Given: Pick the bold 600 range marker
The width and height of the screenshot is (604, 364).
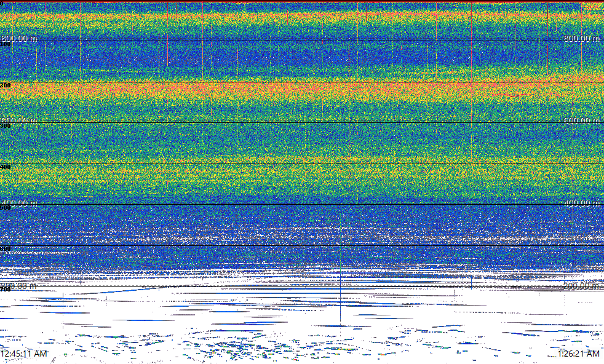Looking at the screenshot, I should [5, 249].
